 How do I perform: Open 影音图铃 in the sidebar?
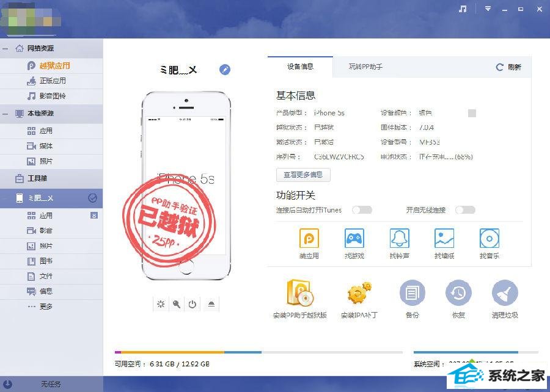(x=53, y=96)
